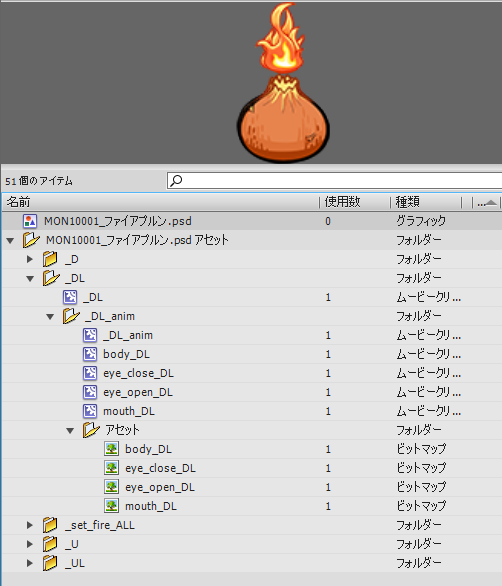
Task: Select the MON10001 psd graphic symbol icon
Action: [x=30, y=221]
